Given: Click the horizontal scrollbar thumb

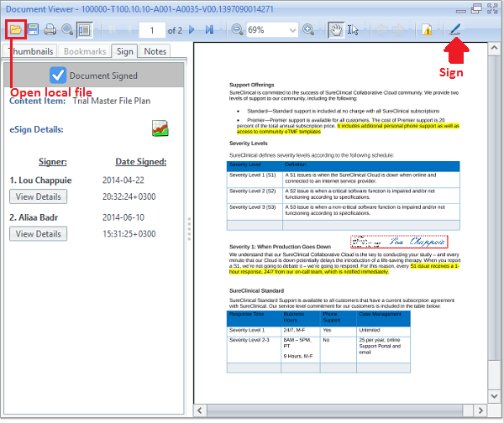Looking at the screenshot, I should pos(335,410).
